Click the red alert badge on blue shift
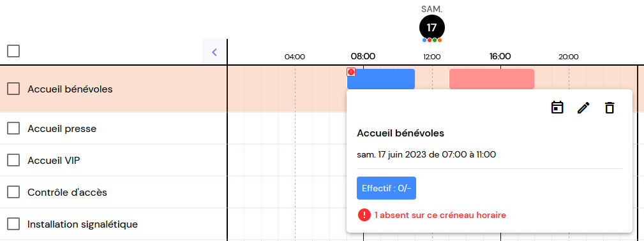The image size is (644, 241). (351, 72)
